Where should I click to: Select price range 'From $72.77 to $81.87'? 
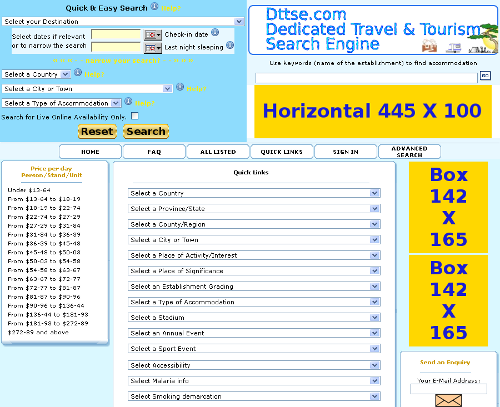coord(44,288)
